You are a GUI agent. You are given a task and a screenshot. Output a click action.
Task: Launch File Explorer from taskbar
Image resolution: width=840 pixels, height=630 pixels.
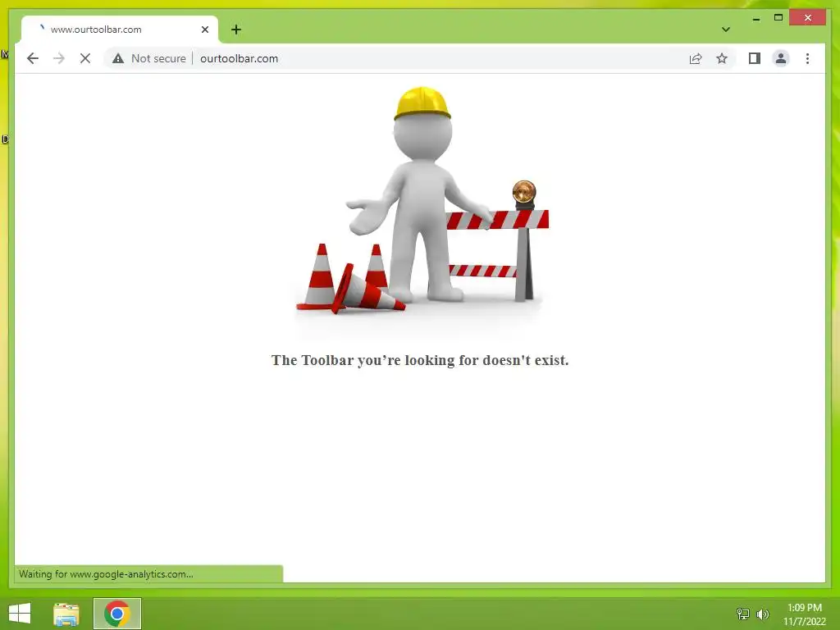pyautogui.click(x=66, y=614)
